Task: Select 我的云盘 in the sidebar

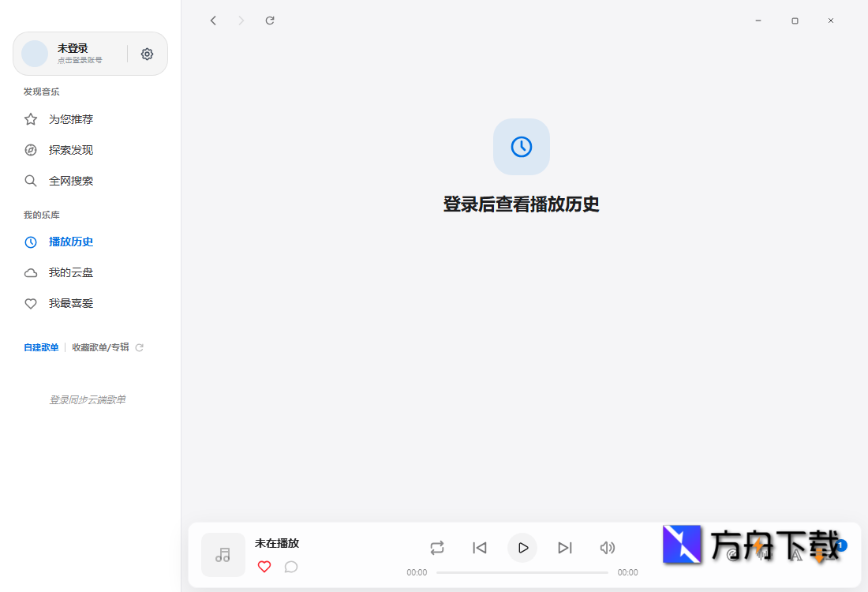Action: coord(69,272)
